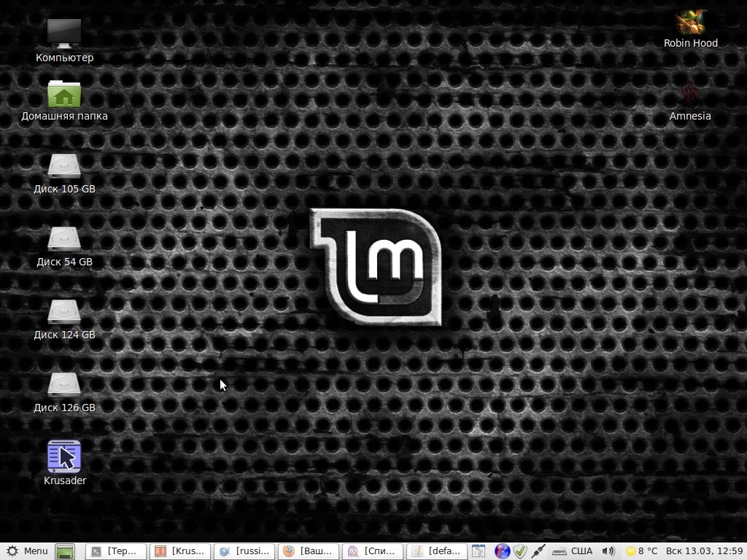Viewport: 747px width, 560px height.
Task: Switch to the russi... taskbar window
Action: (244, 551)
